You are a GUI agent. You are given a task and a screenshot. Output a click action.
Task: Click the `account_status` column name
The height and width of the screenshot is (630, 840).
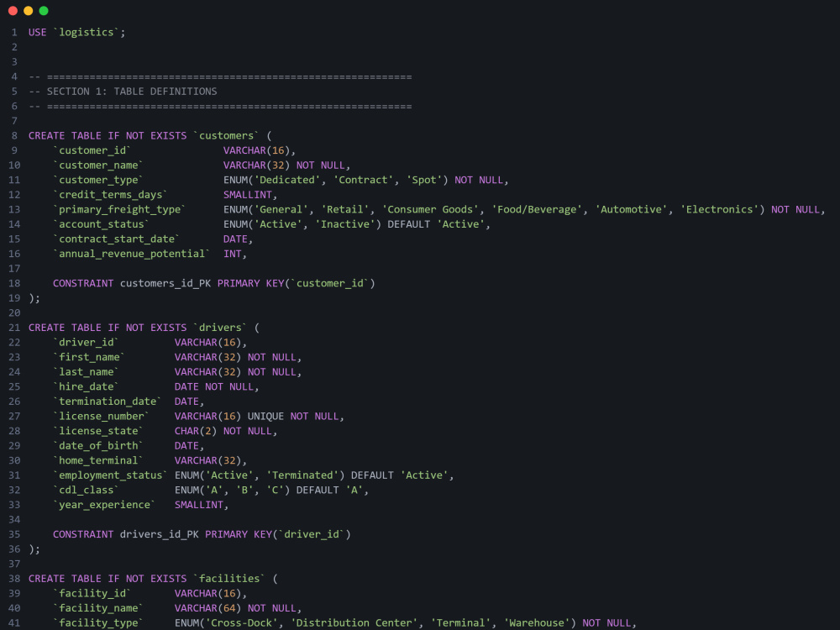pos(102,224)
